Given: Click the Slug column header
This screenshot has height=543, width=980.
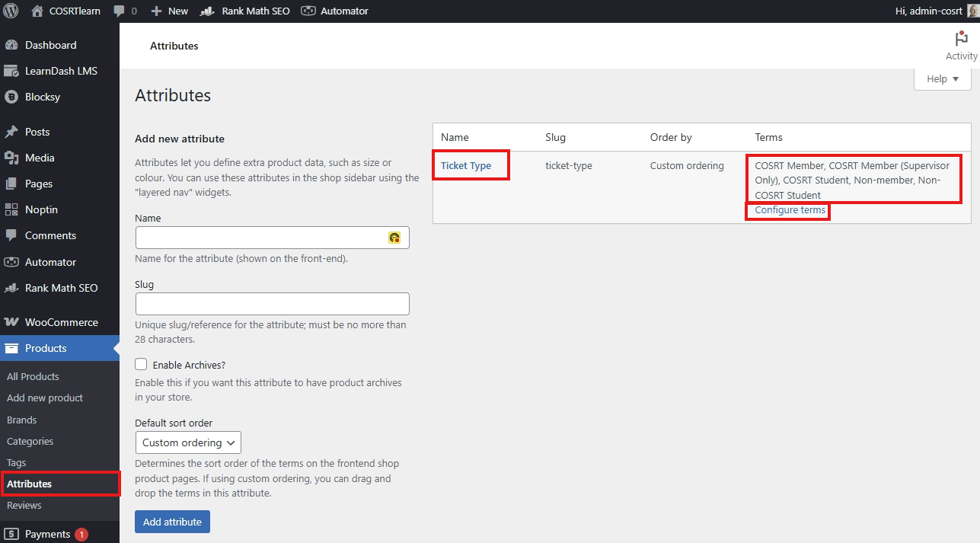Looking at the screenshot, I should point(556,137).
